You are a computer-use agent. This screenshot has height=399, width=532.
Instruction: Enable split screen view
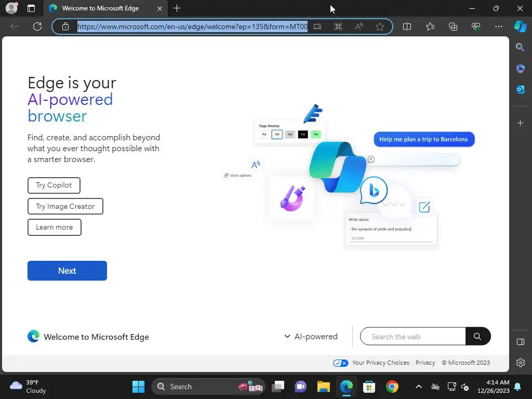tap(407, 26)
